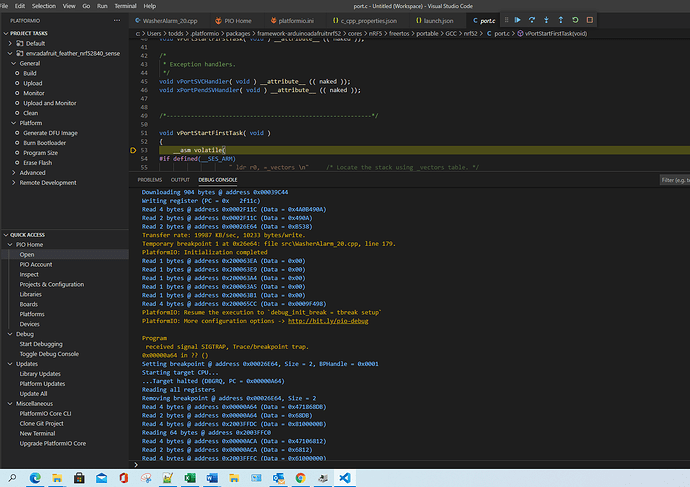Open Library Updates item
Viewport: 690px width, 487px height.
tap(40, 374)
